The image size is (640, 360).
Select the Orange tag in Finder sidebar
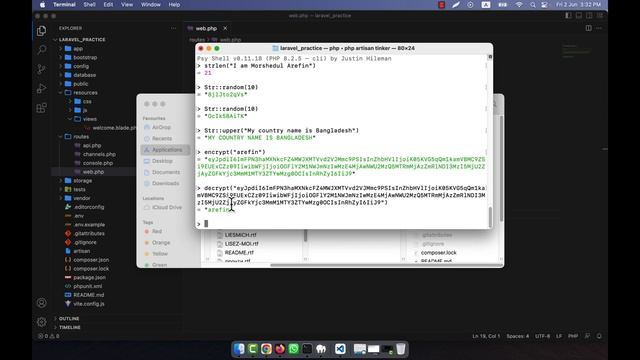161,242
